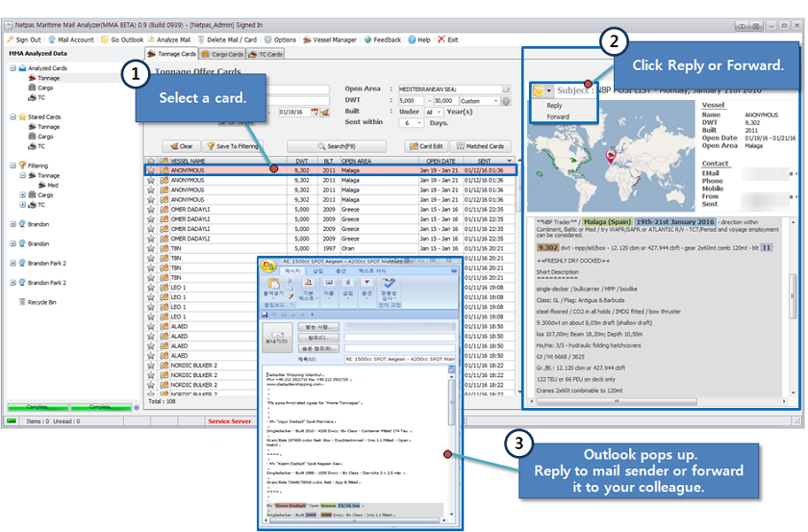Viewport: 808px width, 532px height.
Task: Click Go Outlook in the toolbar
Action: [x=122, y=39]
